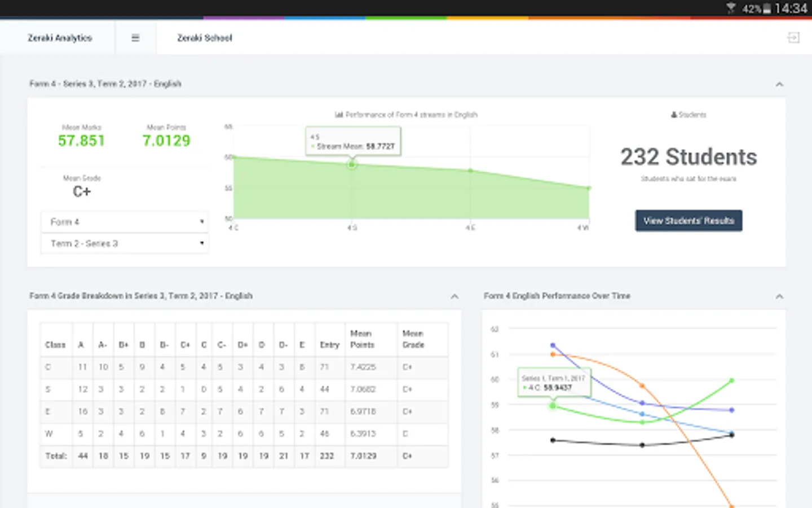
Task: Tap the battery status icon
Action: pos(767,8)
